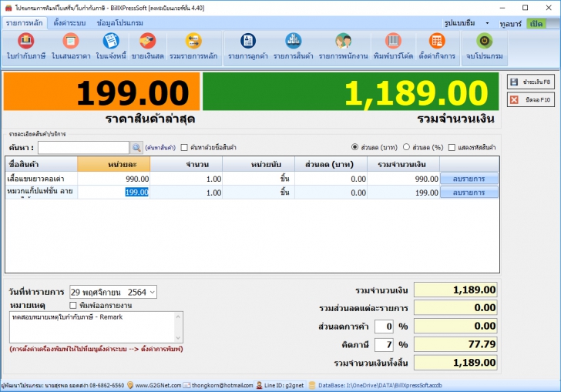561x392 pixels.
Task: Click the หมวกแก็ปแฟชั่น product name cell
Action: pos(41,192)
